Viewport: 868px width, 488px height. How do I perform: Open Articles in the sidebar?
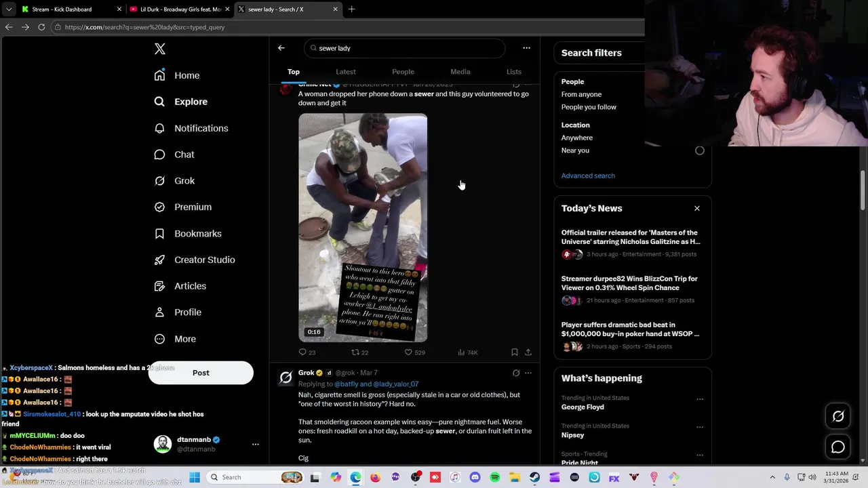[180, 286]
